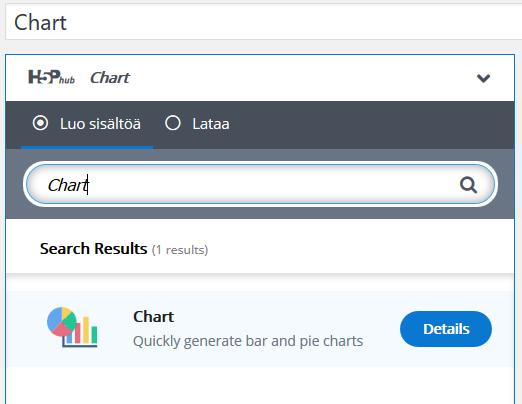Screen dimensions: 522x404
Task: Click the Details button for Chart
Action: click(x=446, y=329)
